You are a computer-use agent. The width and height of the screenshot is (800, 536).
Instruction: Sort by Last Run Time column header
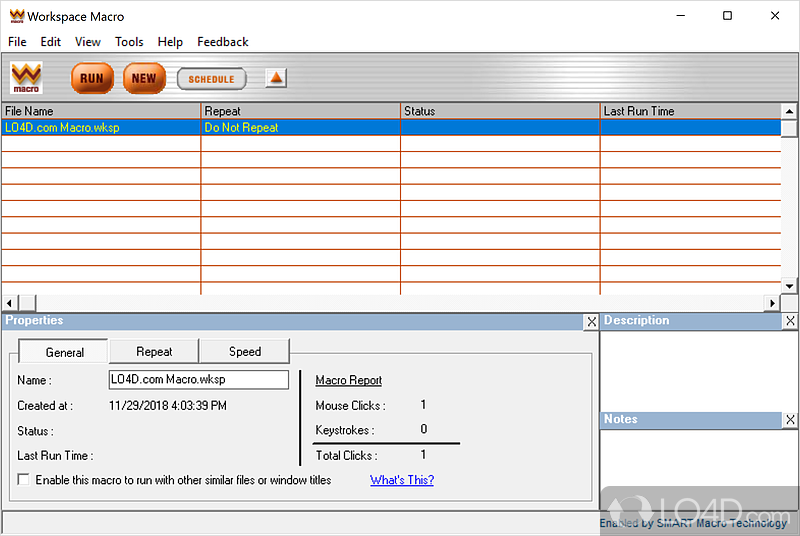(690, 111)
